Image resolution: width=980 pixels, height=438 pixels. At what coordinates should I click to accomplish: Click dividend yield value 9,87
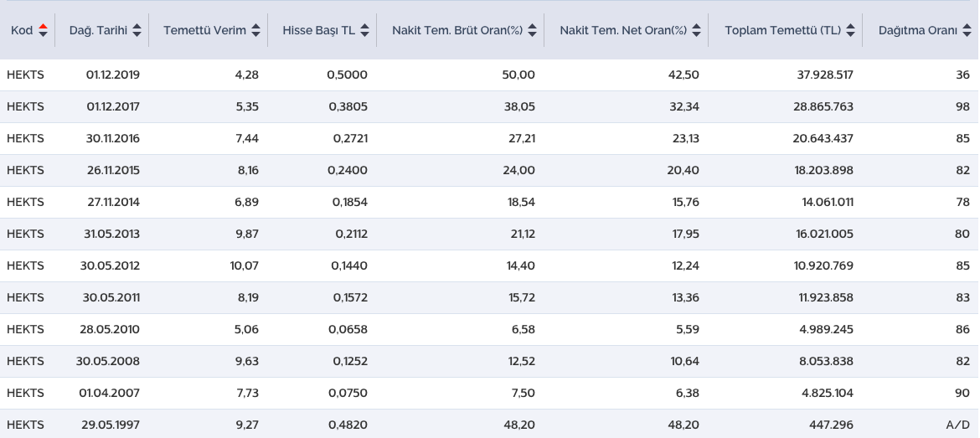click(247, 234)
